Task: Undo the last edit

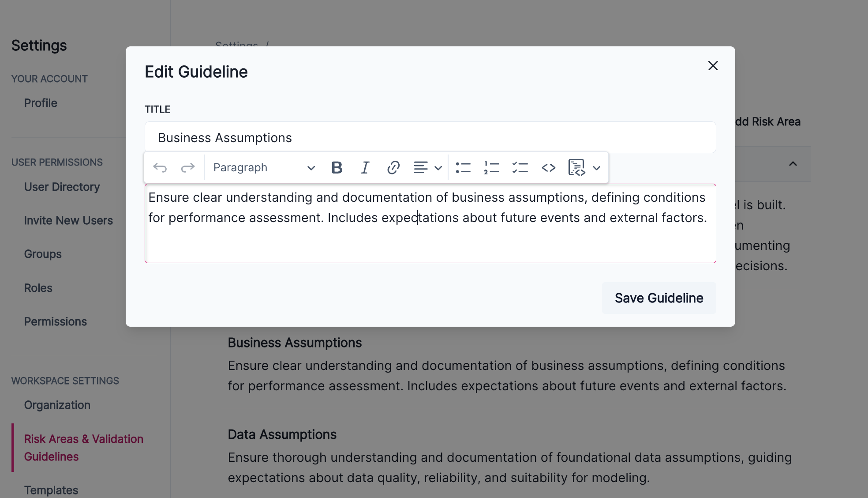Action: (x=161, y=167)
